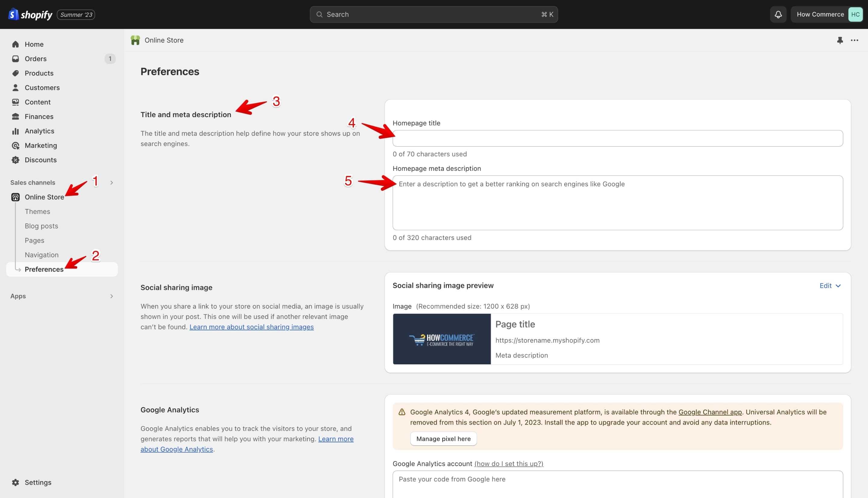Open the Google Channel app link
868x498 pixels.
(710, 412)
